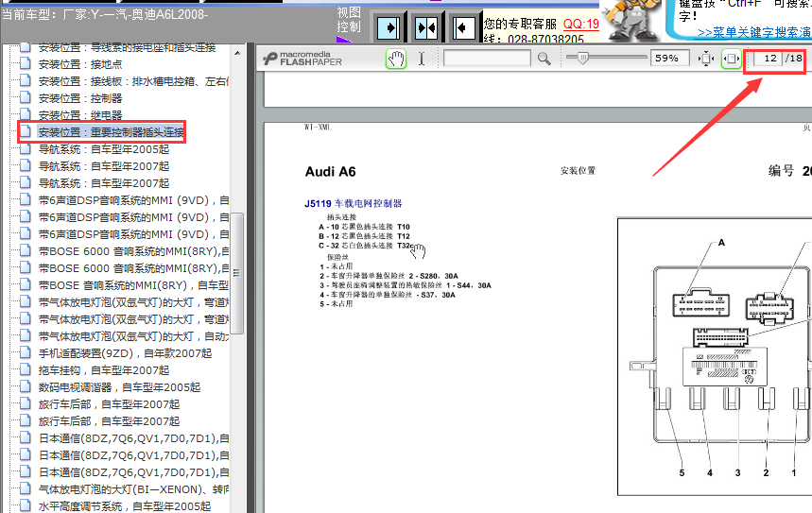Click the cartoon mascot customer service image
Image resolution: width=812 pixels, height=513 pixels.
pos(631,20)
